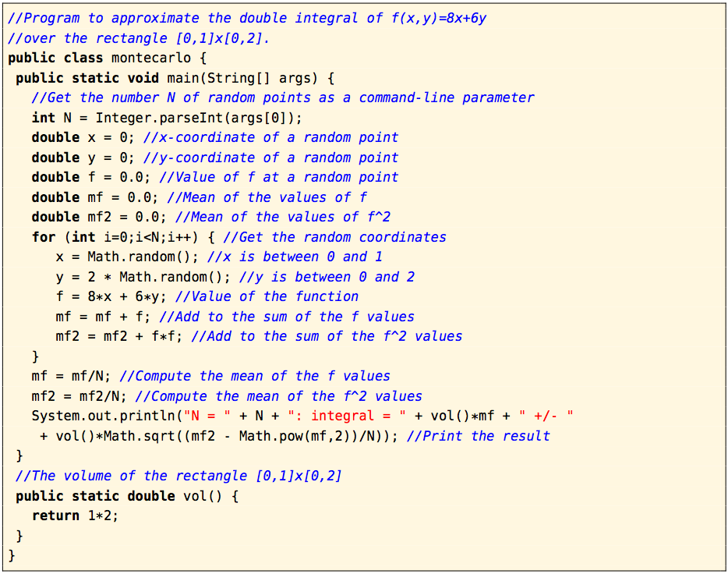
Task: Click the 'f = 8*x + 6*y;' assignment
Action: tap(111, 296)
